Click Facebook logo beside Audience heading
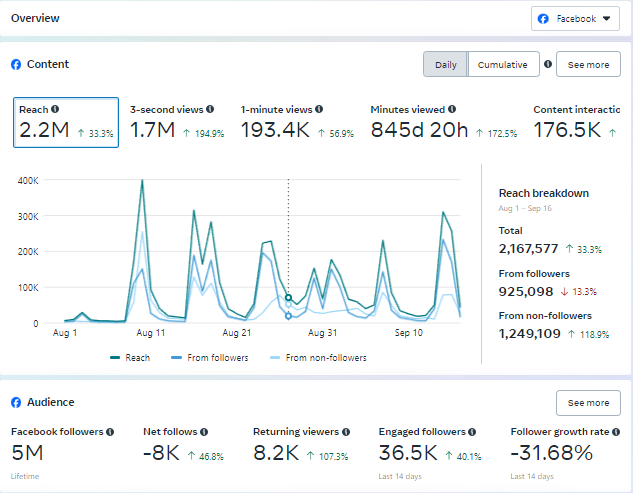 pos(16,403)
